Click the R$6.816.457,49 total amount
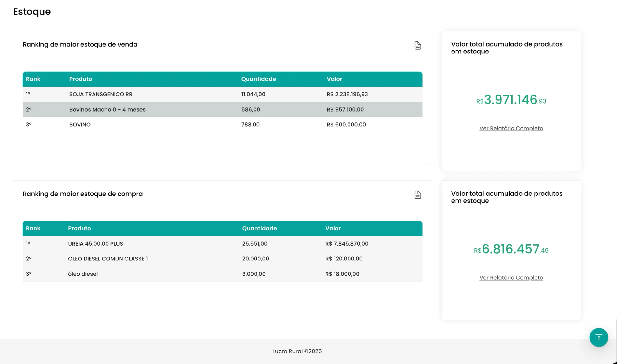 (511, 249)
